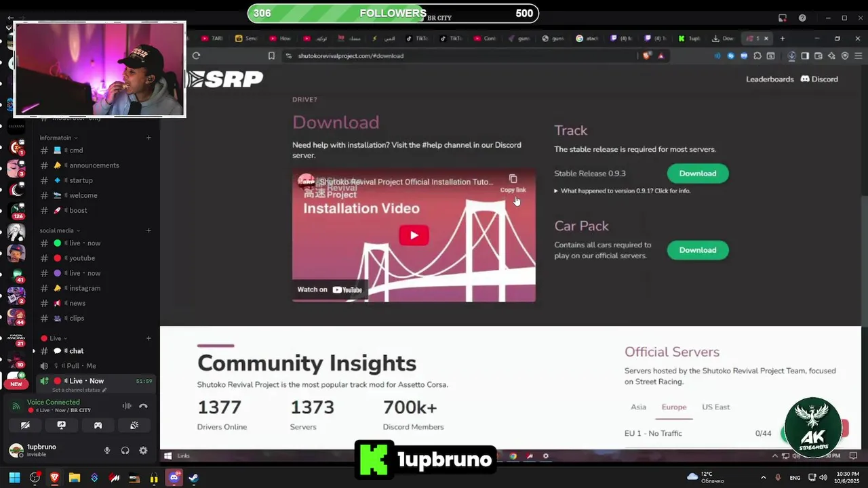Add a channel to social media category
The height and width of the screenshot is (488, 868).
(x=149, y=230)
